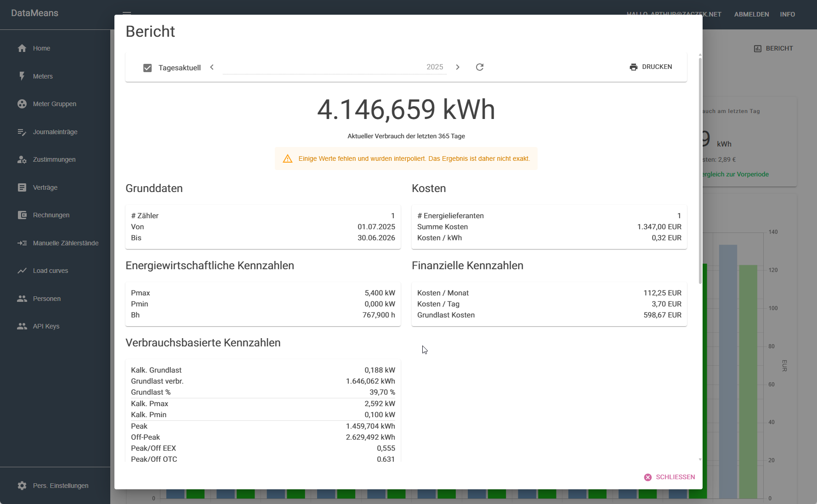Screen dimensions: 817x504
Task: Click INFO in the top bar
Action: [x=787, y=14]
